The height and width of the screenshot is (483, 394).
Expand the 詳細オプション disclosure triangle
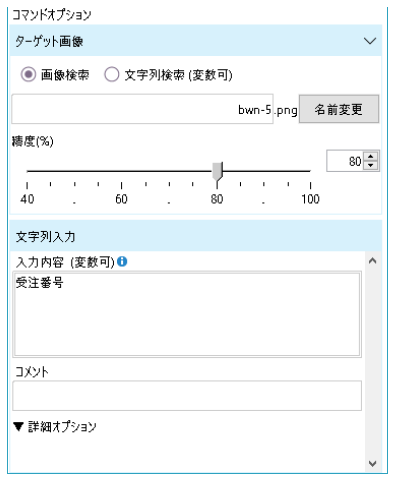click(x=18, y=426)
